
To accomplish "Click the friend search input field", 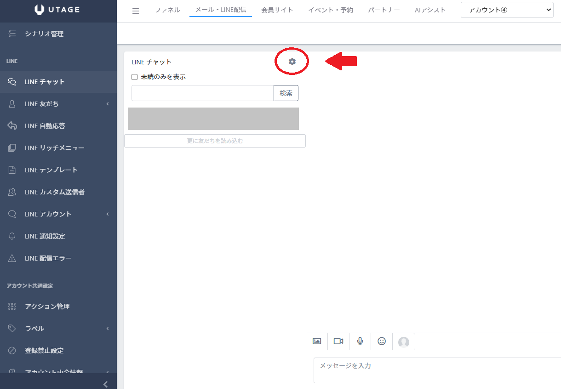I will tap(203, 93).
